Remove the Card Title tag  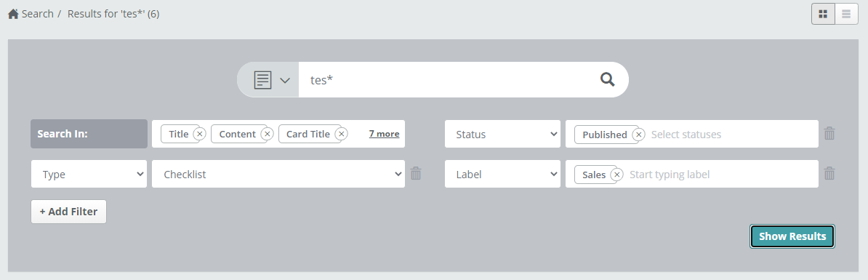coord(342,134)
